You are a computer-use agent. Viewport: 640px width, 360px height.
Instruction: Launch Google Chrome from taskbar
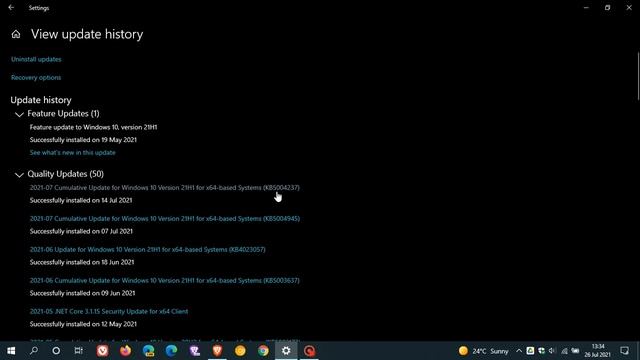[x=263, y=351]
